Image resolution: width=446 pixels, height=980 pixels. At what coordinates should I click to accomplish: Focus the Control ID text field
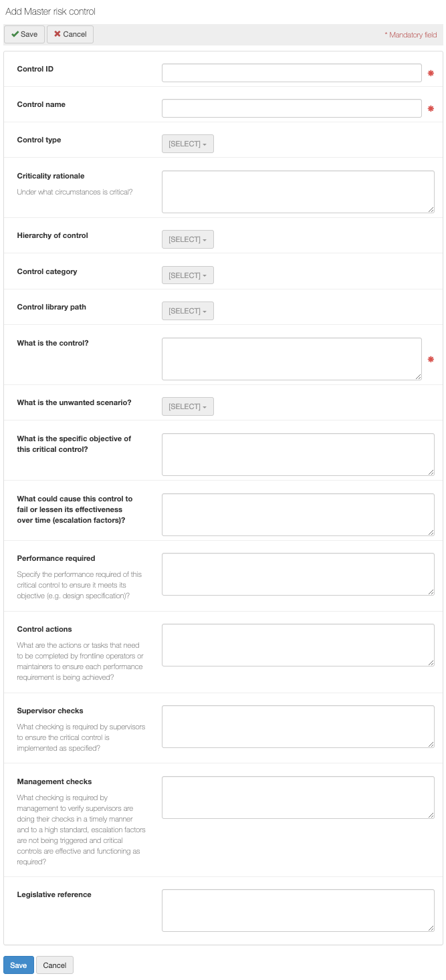pyautogui.click(x=292, y=73)
